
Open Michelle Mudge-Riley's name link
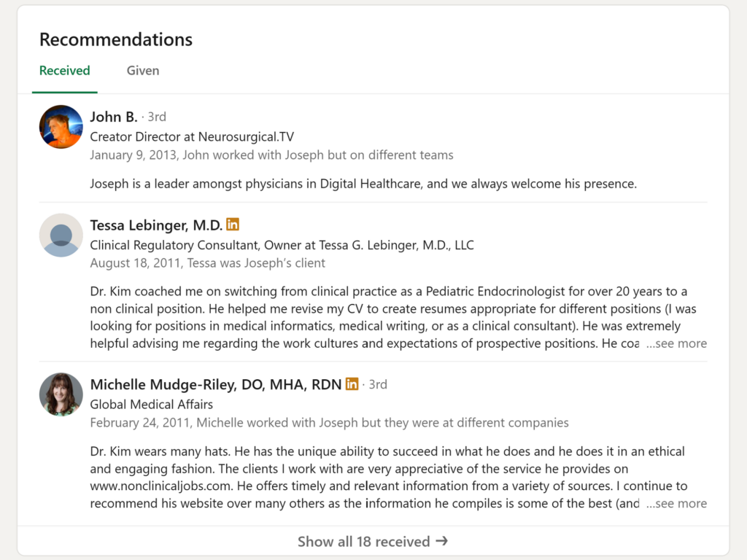[x=214, y=384]
